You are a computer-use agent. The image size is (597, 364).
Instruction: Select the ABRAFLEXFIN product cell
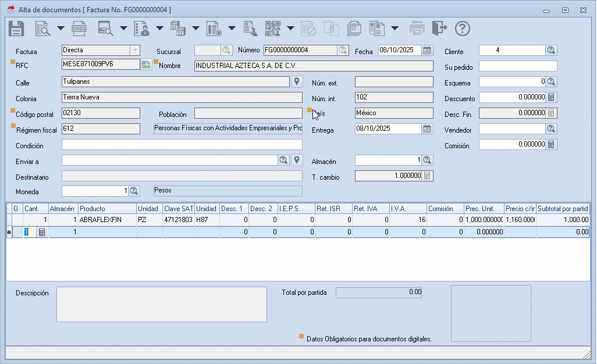click(x=107, y=220)
